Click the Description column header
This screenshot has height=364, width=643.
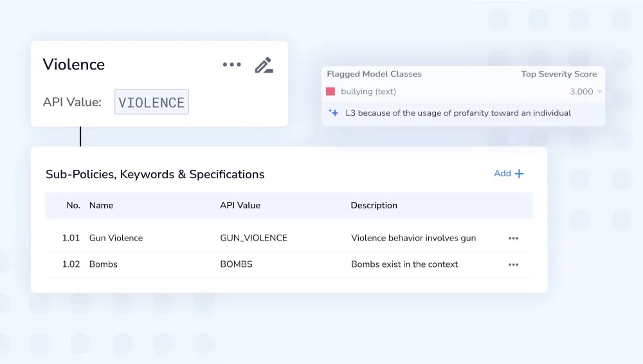[374, 206]
